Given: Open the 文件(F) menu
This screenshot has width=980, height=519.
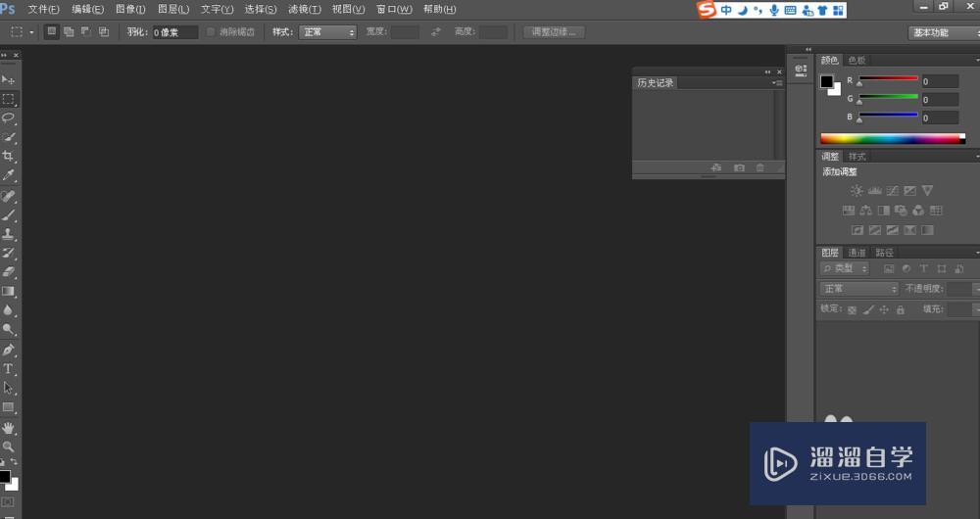Looking at the screenshot, I should 43,10.
